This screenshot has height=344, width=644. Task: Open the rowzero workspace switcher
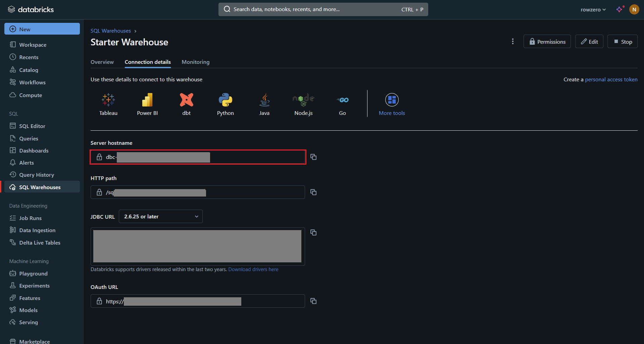point(593,9)
